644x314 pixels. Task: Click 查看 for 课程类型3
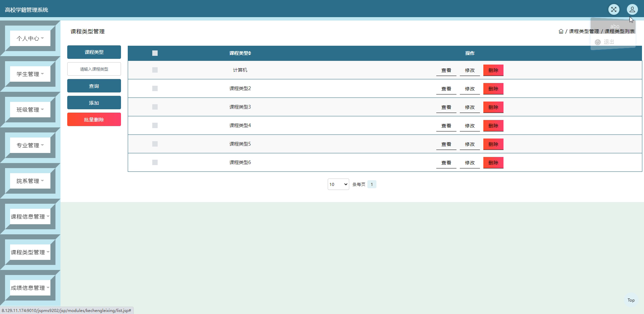pyautogui.click(x=446, y=107)
